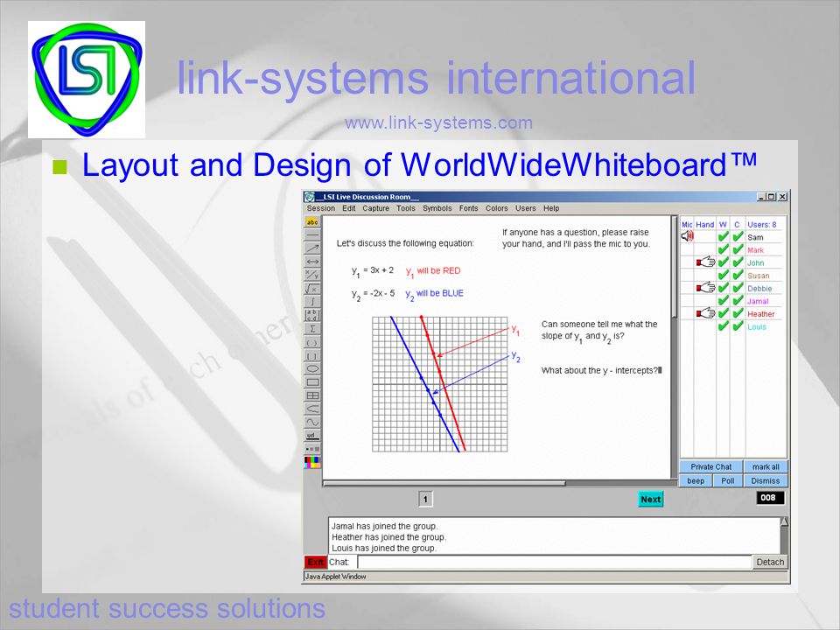Open the Tools menu
This screenshot has height=630, width=840.
(x=405, y=208)
